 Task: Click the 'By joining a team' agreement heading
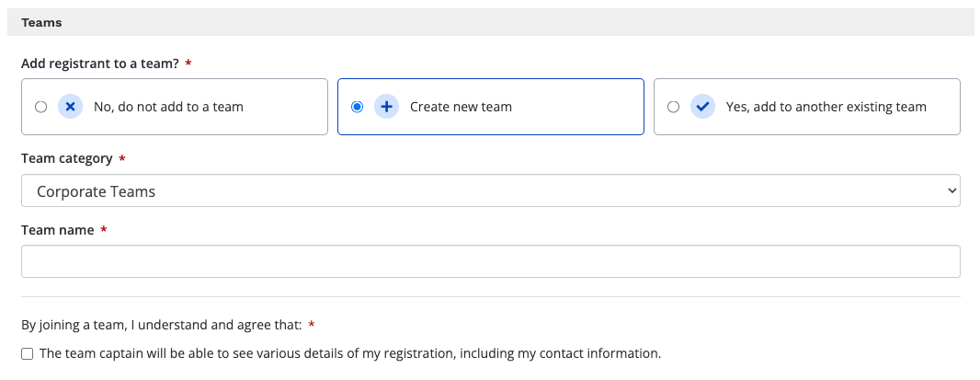tap(161, 325)
